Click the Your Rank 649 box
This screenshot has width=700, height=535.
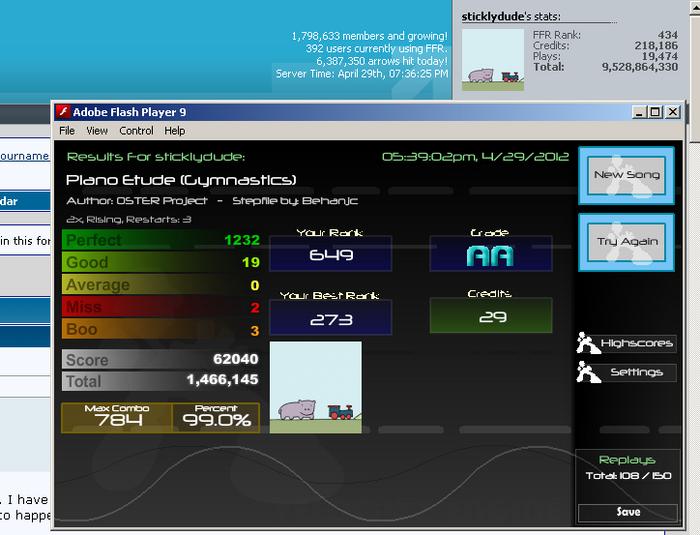coord(331,254)
